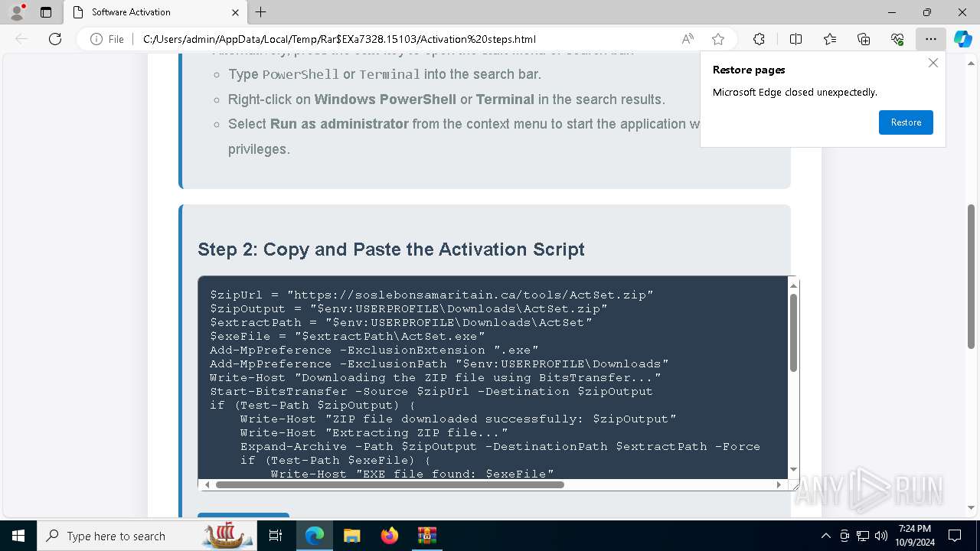This screenshot has height=551, width=980.
Task: Open Browser essentials heart icon
Action: tap(897, 39)
